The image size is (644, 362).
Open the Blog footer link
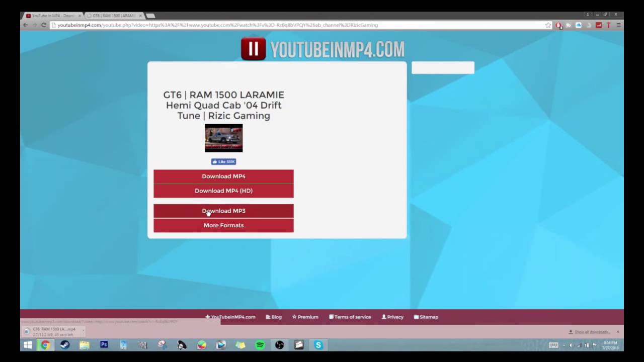pyautogui.click(x=274, y=317)
